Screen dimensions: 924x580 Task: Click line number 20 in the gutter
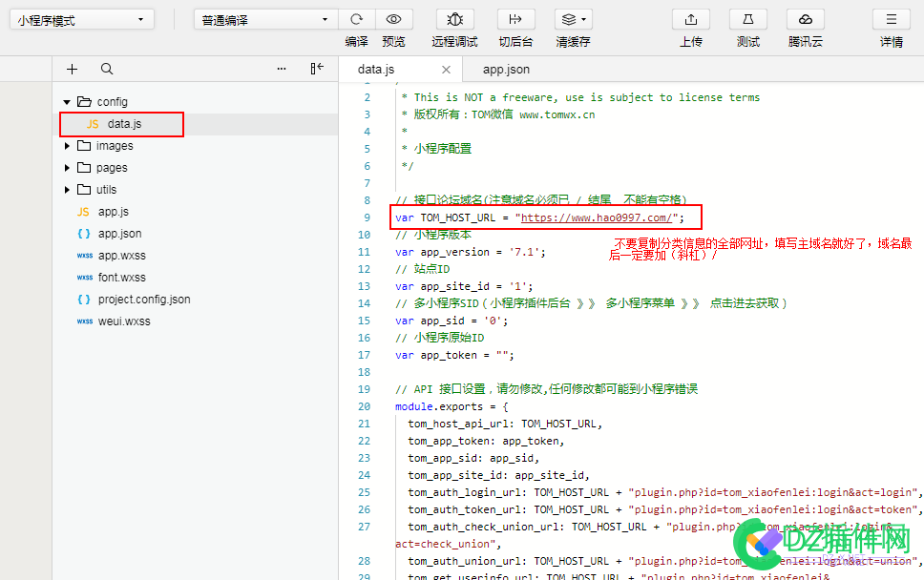365,407
